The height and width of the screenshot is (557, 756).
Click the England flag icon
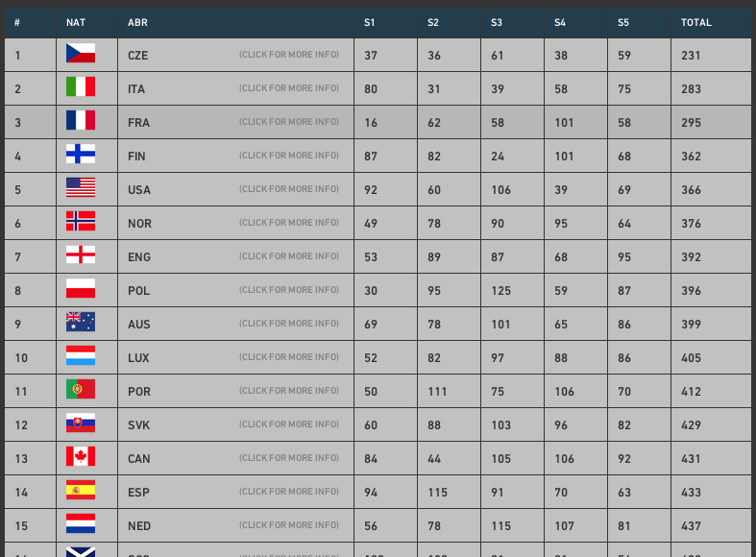81,254
